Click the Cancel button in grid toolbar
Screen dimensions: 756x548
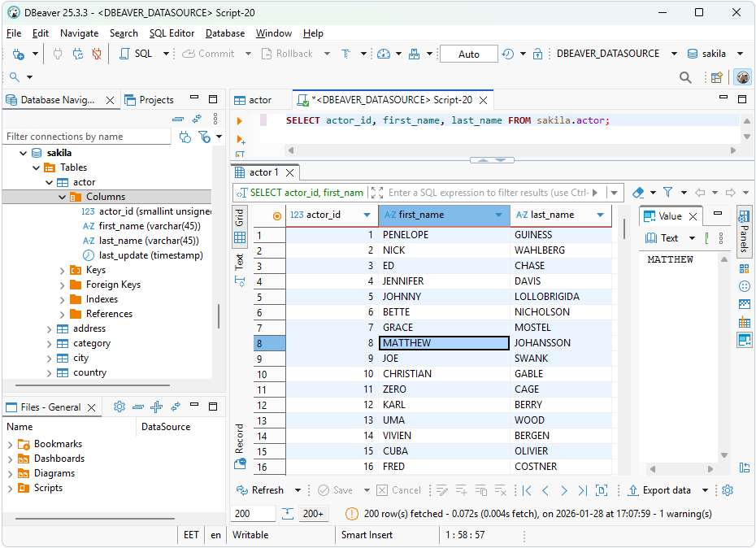pyautogui.click(x=398, y=490)
